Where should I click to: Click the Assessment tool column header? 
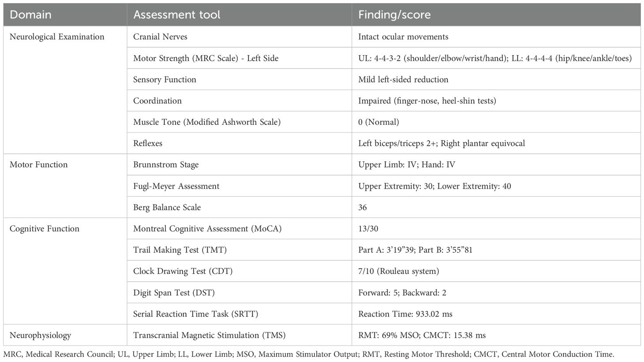coord(176,15)
